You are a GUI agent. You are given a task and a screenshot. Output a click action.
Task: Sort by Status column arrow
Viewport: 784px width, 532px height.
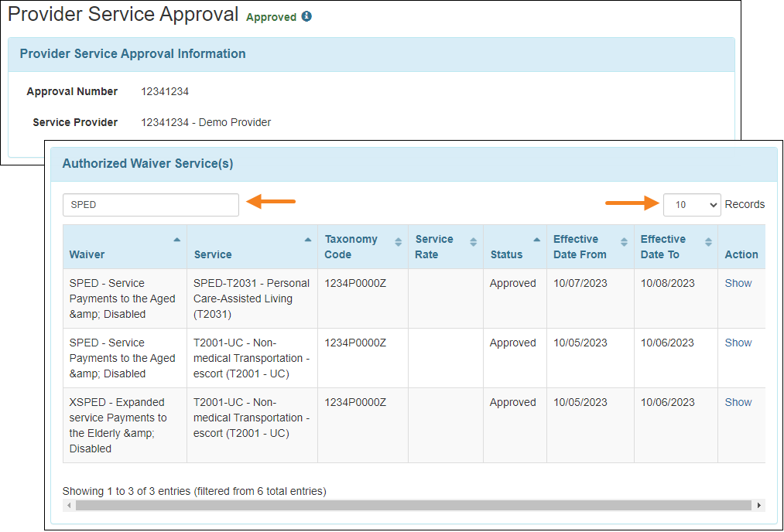point(537,240)
